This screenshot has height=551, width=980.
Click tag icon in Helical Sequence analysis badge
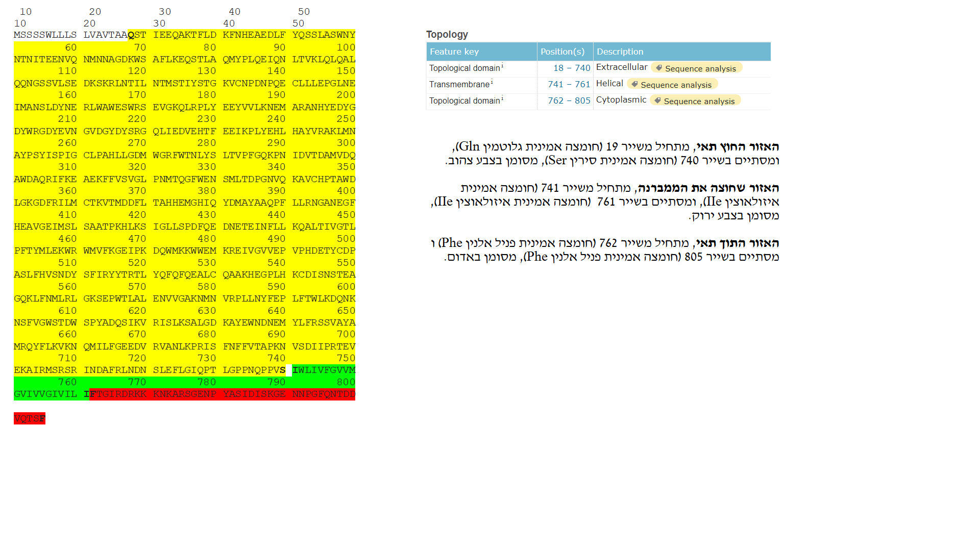click(634, 84)
